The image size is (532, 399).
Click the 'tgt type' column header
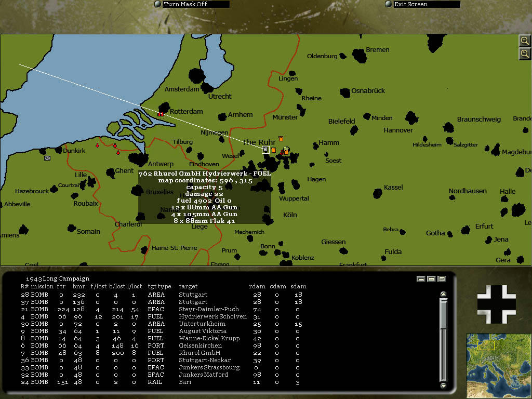tap(159, 286)
